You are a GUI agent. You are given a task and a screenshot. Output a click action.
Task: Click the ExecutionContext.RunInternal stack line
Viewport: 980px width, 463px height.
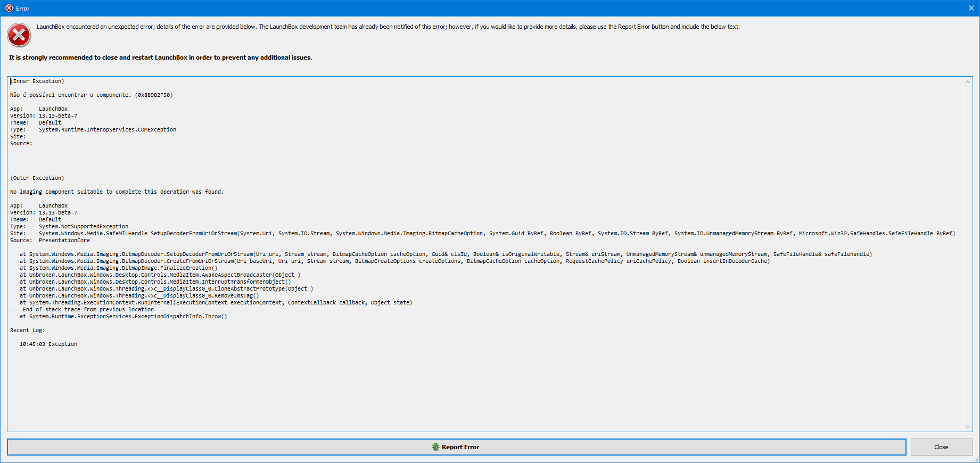click(216, 303)
